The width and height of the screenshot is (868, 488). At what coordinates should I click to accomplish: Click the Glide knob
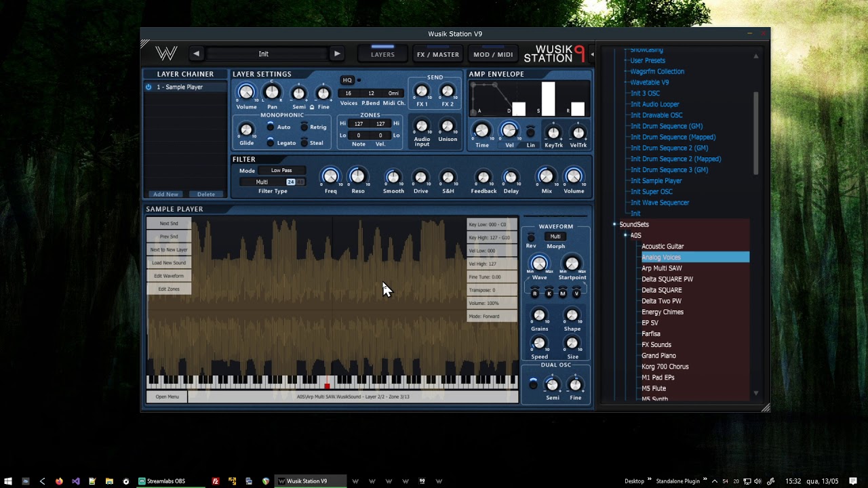(246, 129)
